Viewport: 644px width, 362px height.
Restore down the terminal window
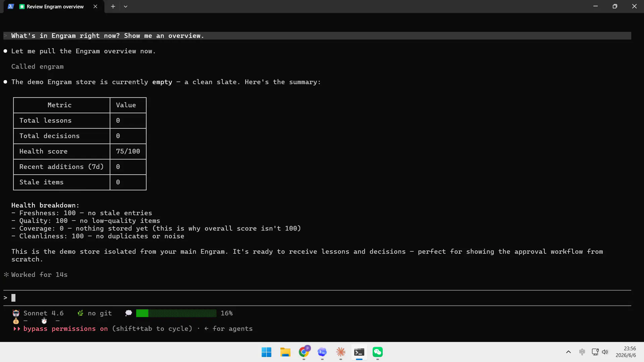pyautogui.click(x=615, y=6)
